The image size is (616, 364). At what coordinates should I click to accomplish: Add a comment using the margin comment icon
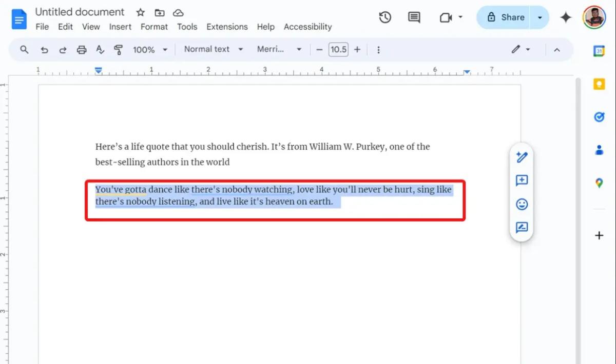point(522,180)
